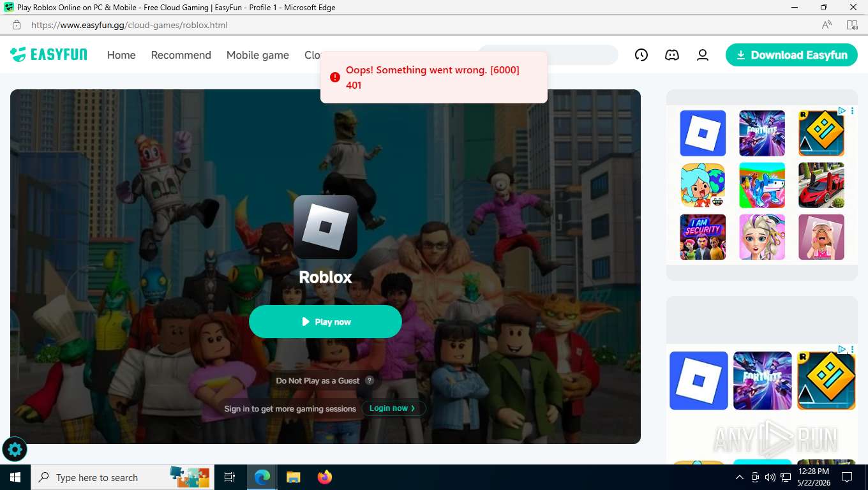Click the Oops error message text
Image resolution: width=868 pixels, height=490 pixels.
click(x=433, y=77)
